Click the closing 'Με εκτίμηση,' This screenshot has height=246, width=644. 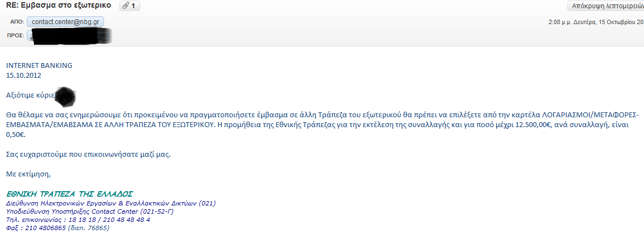28,174
